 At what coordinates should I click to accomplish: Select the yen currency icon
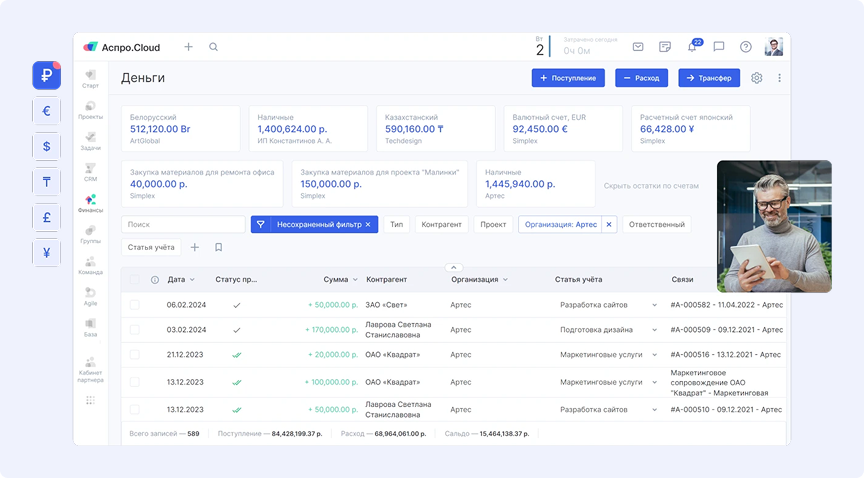(46, 253)
